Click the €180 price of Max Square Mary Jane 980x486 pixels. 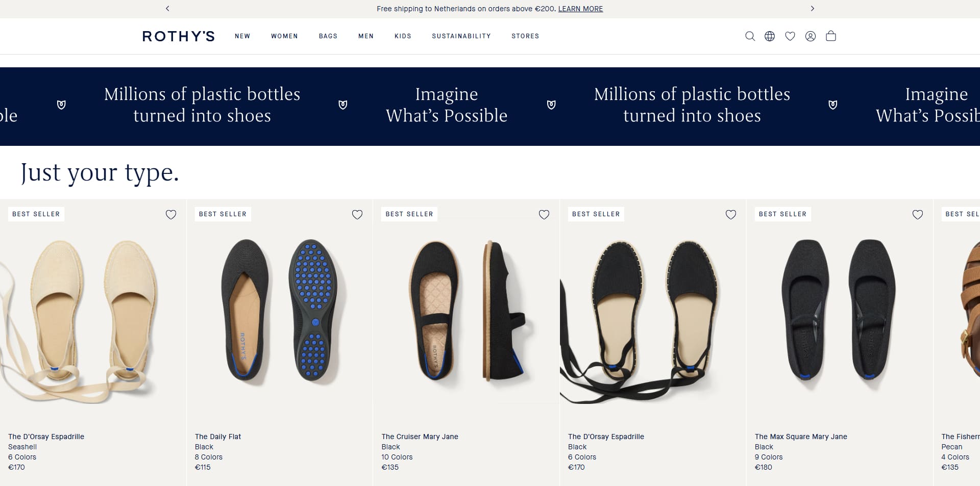click(x=764, y=467)
